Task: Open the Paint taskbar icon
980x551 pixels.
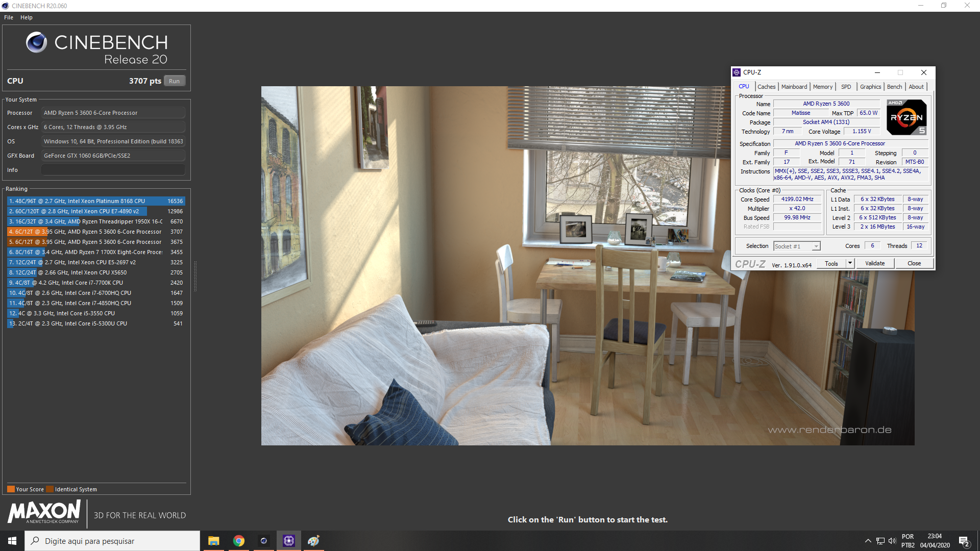Action: [x=313, y=541]
